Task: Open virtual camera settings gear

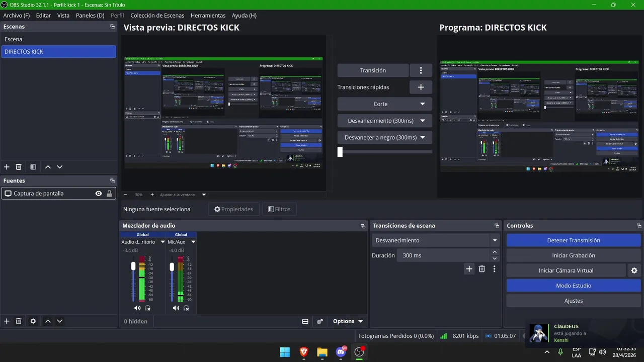Action: [634, 270]
